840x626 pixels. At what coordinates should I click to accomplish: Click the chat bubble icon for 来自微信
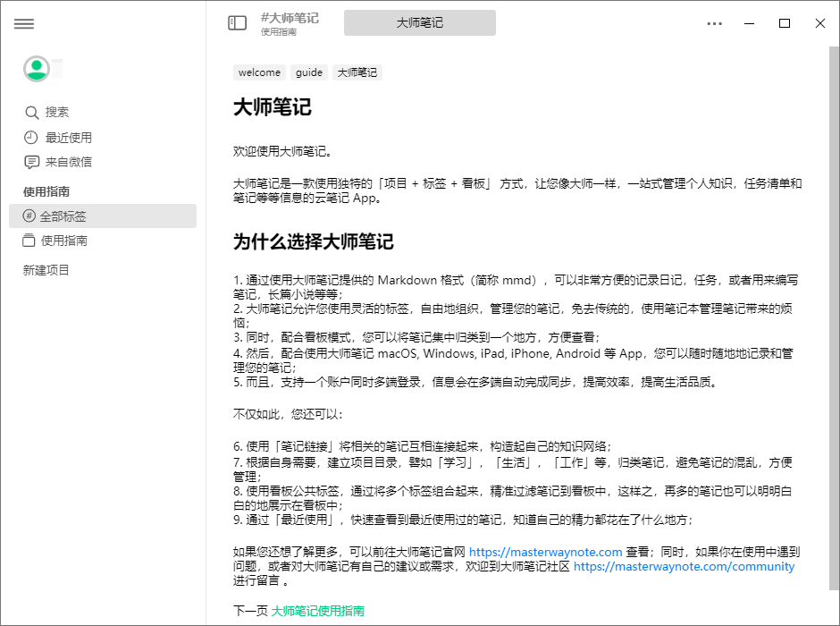(x=31, y=162)
